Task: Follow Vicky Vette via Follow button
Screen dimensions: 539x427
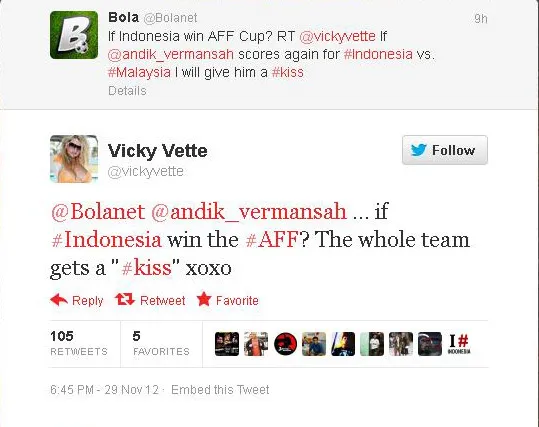Action: 445,150
